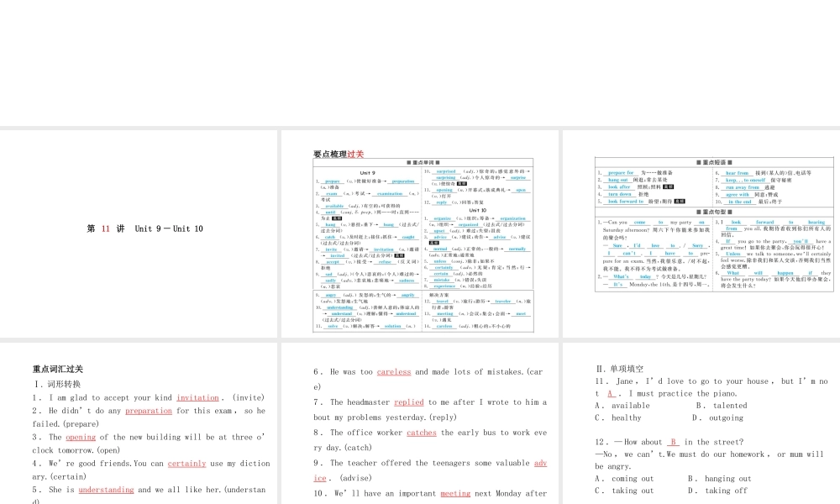Click the 'Ⅰ. 词形转换' section heading
Viewport: 840px width, 504px height.
[x=57, y=384]
